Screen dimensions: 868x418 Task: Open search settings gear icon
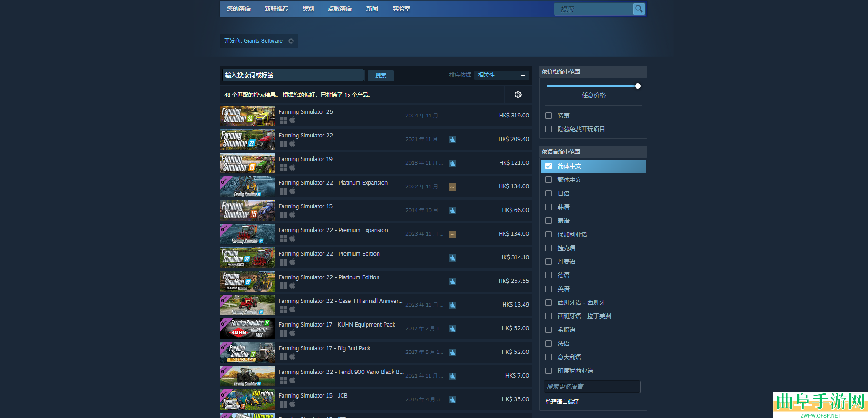[518, 95]
